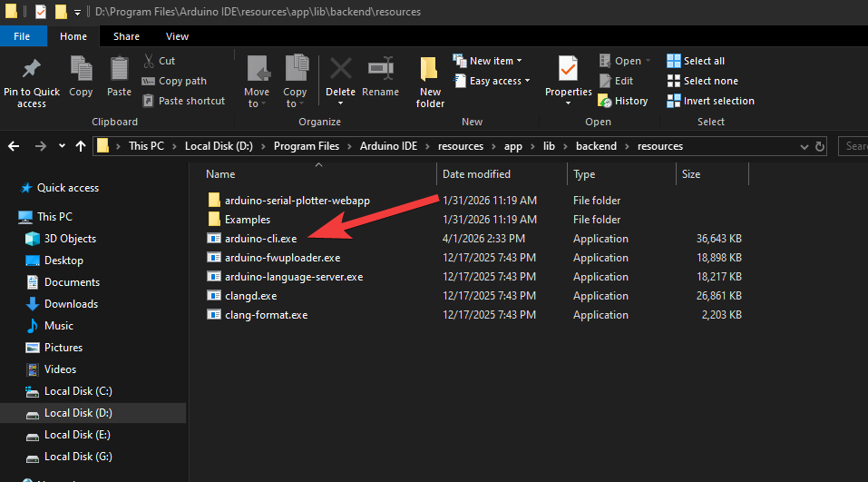Open the recent locations chevron
Viewport: 868px width, 482px height.
[62, 146]
